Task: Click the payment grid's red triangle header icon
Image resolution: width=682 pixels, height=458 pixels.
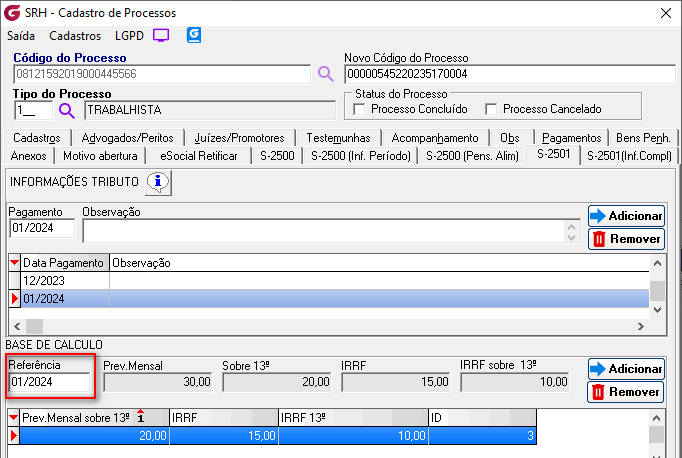Action: tap(14, 262)
